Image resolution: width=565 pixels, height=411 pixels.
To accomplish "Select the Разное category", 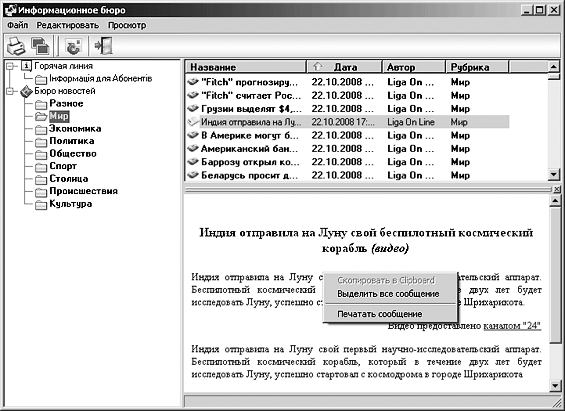I will click(66, 104).
